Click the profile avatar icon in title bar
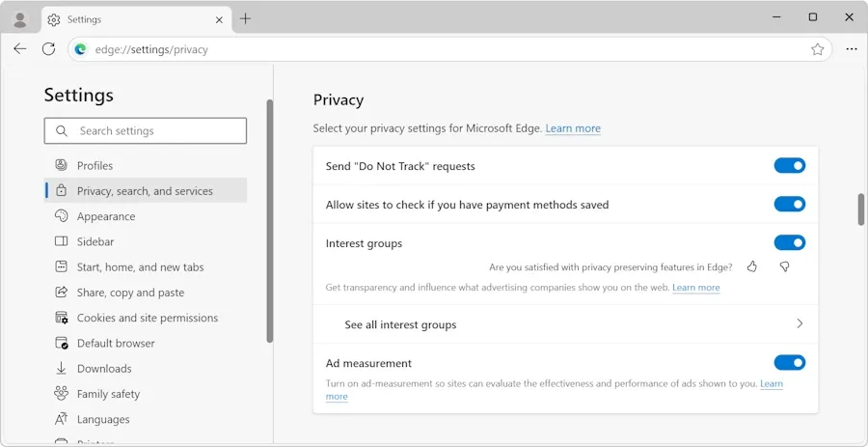This screenshot has height=447, width=868. point(20,20)
